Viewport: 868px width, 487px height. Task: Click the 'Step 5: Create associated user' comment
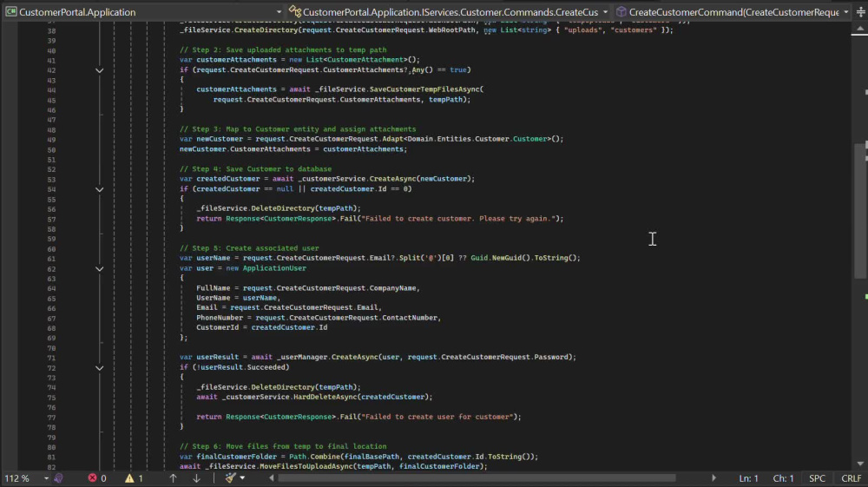(249, 248)
